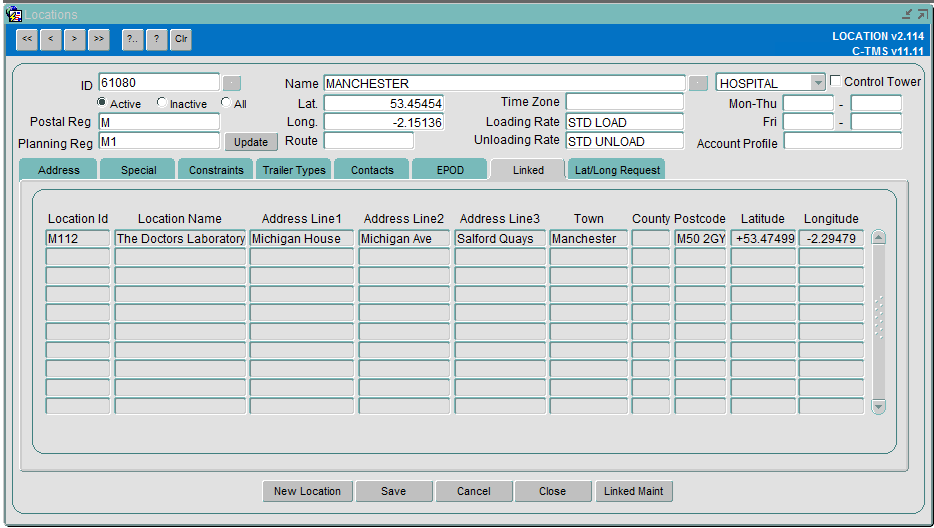This screenshot has height=528, width=934.
Task: Click the Update button
Action: tap(251, 142)
